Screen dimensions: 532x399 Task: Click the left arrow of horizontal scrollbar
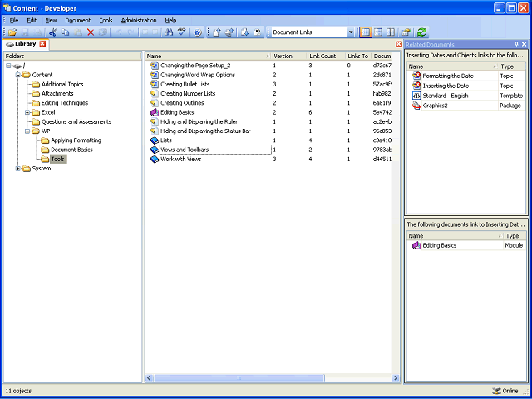point(150,378)
